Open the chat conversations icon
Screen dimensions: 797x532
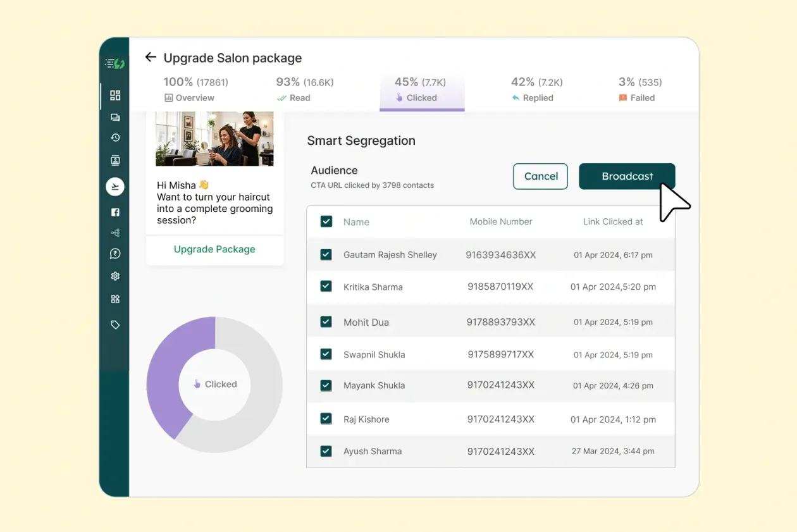point(114,117)
